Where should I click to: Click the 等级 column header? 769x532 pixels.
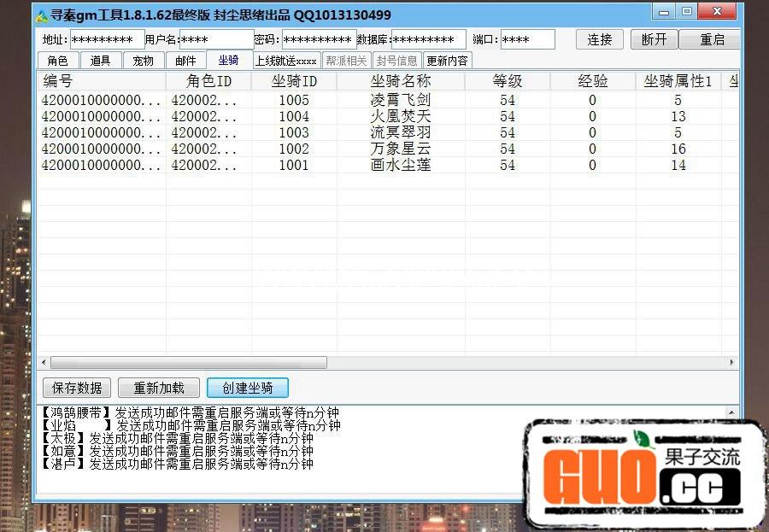pyautogui.click(x=508, y=81)
